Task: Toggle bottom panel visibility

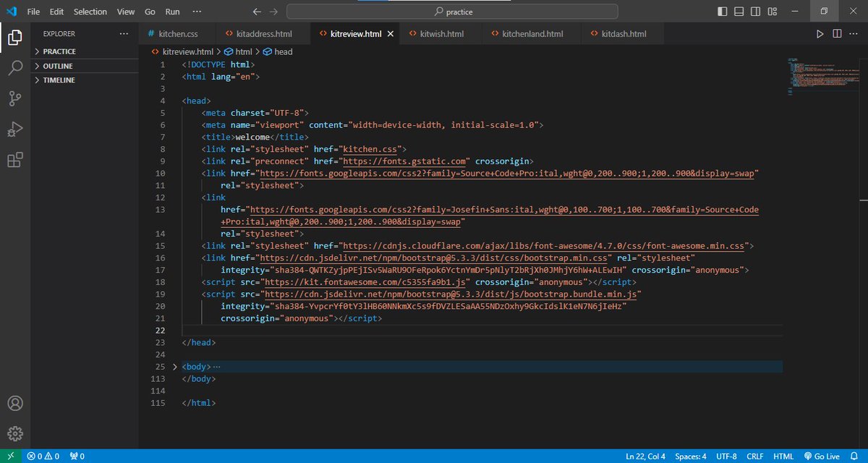Action: (739, 12)
